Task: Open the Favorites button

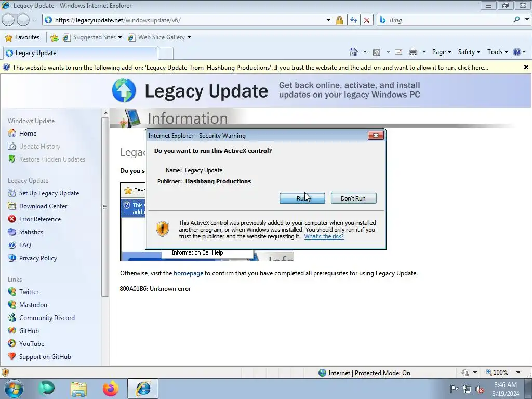Action: coord(22,37)
